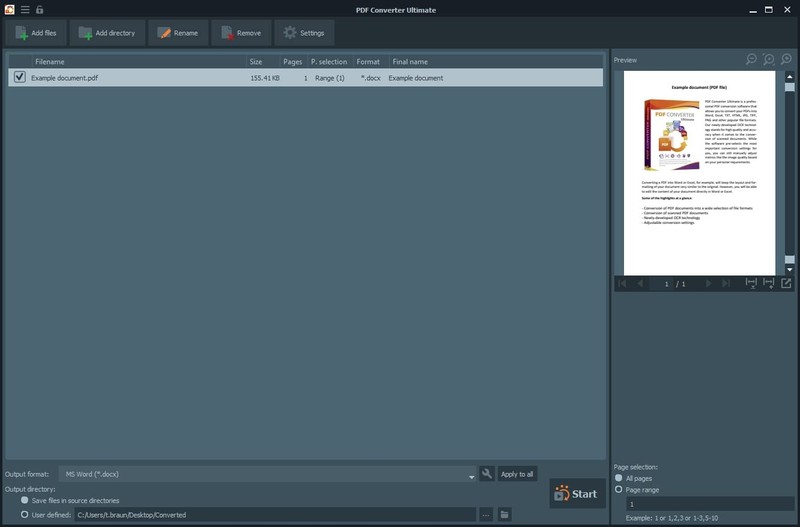The image size is (800, 527).
Task: Maximize the PDF Converter Ultimate window
Action: pyautogui.click(x=769, y=10)
